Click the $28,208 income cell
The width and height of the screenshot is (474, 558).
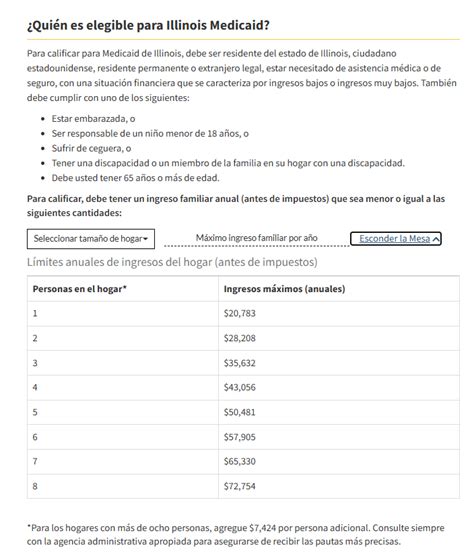click(x=339, y=338)
